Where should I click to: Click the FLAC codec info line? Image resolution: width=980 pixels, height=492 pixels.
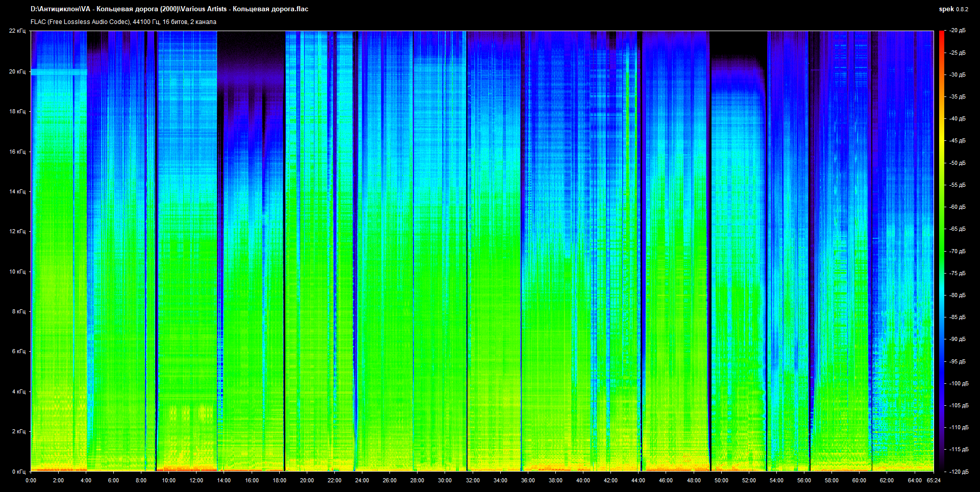coord(124,22)
